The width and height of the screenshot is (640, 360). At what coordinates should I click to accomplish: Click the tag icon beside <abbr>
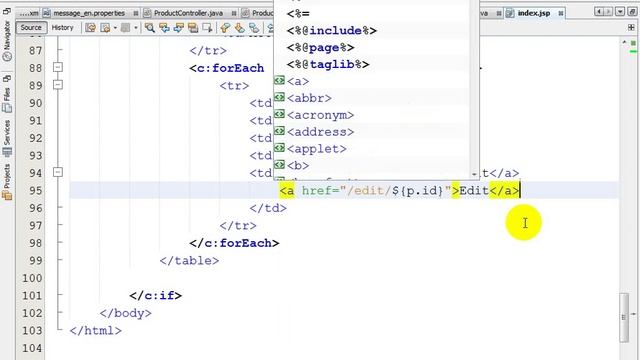pos(279,97)
